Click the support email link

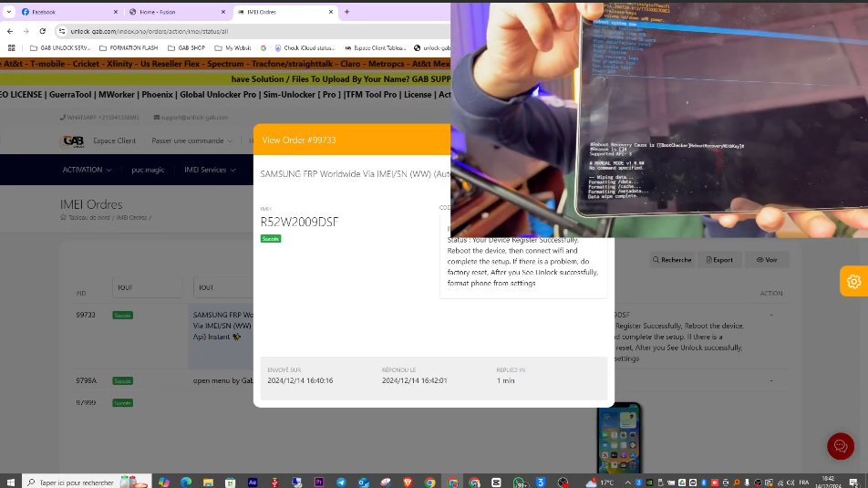click(191, 118)
